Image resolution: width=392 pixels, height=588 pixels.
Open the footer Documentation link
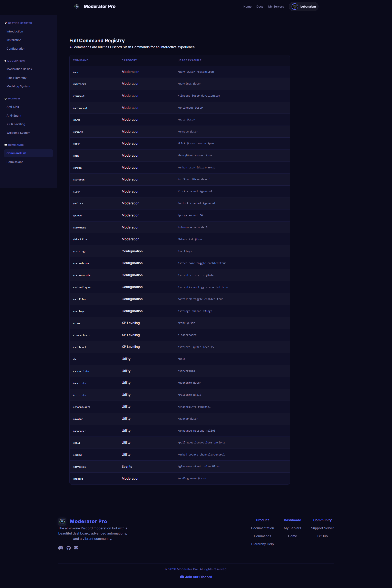pyautogui.click(x=262, y=528)
